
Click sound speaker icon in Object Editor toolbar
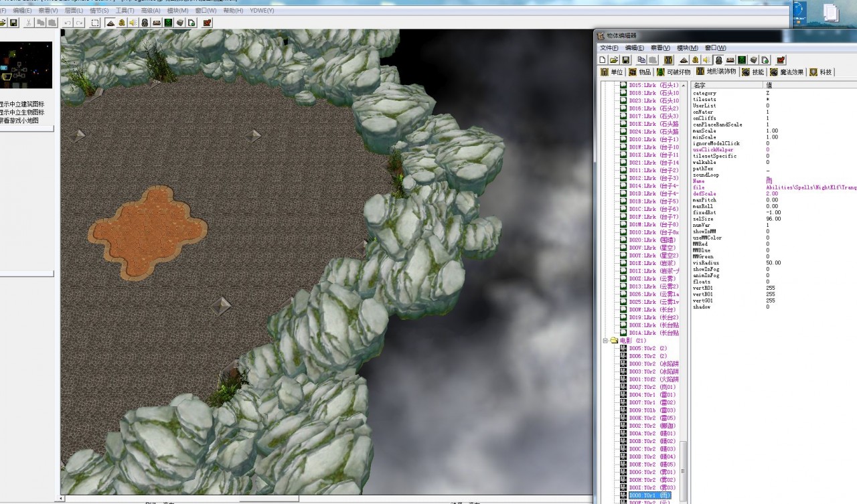click(706, 60)
